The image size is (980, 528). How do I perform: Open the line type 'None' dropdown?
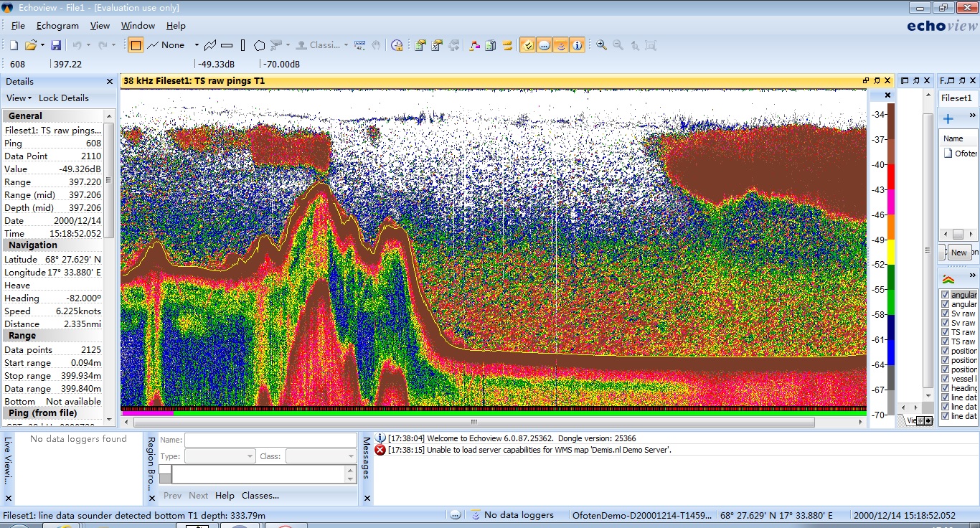(196, 45)
